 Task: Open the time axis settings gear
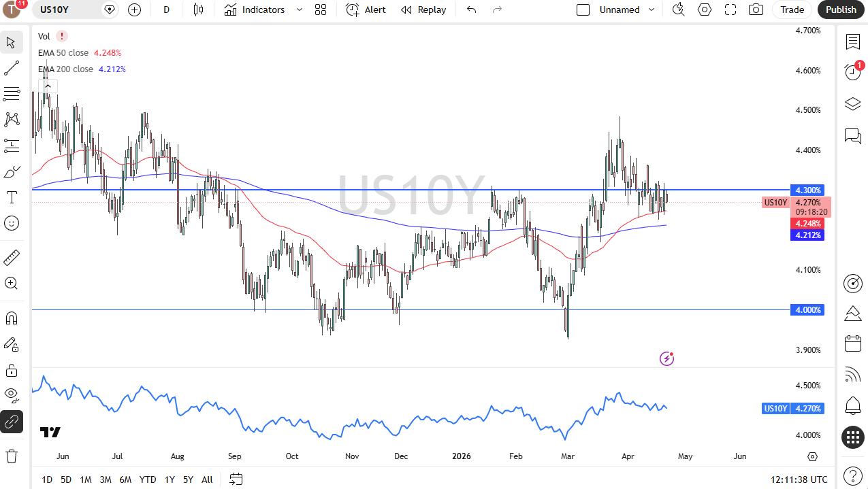(812, 456)
